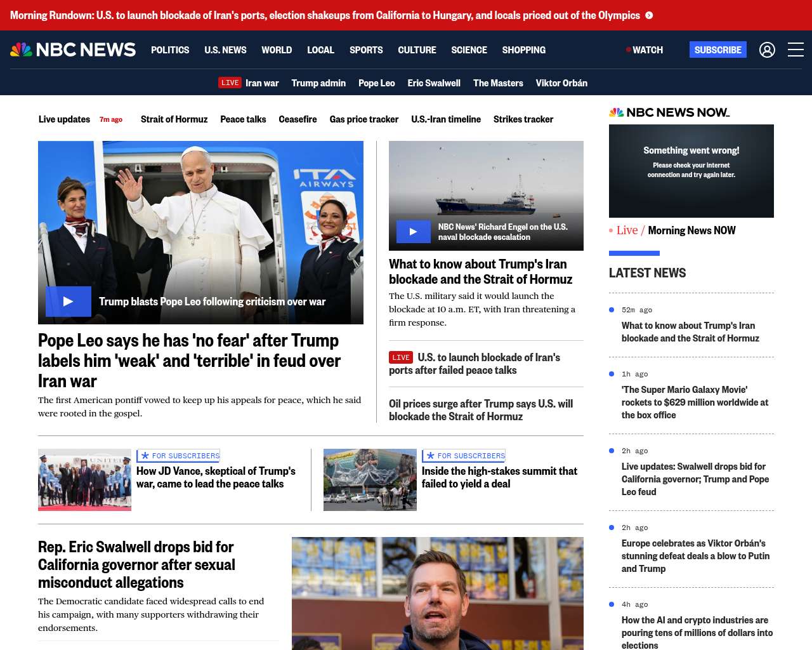Image resolution: width=812 pixels, height=650 pixels.
Task: Open the Gas price tracker tab
Action: tap(363, 119)
